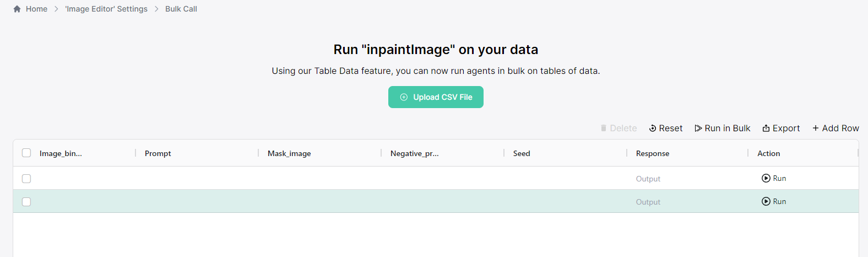Image resolution: width=868 pixels, height=257 pixels.
Task: Click the plus icon next to Add Row
Action: [816, 128]
